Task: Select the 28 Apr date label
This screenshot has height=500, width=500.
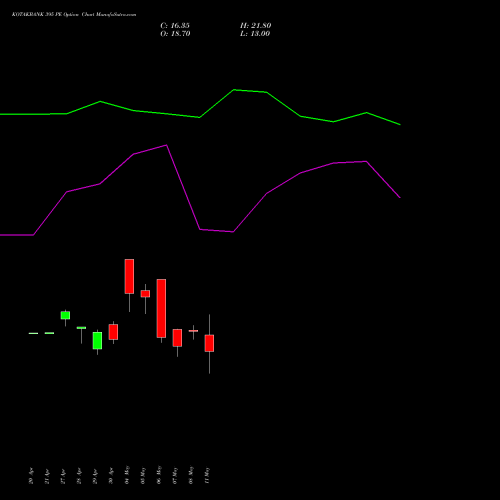Action: (x=79, y=476)
